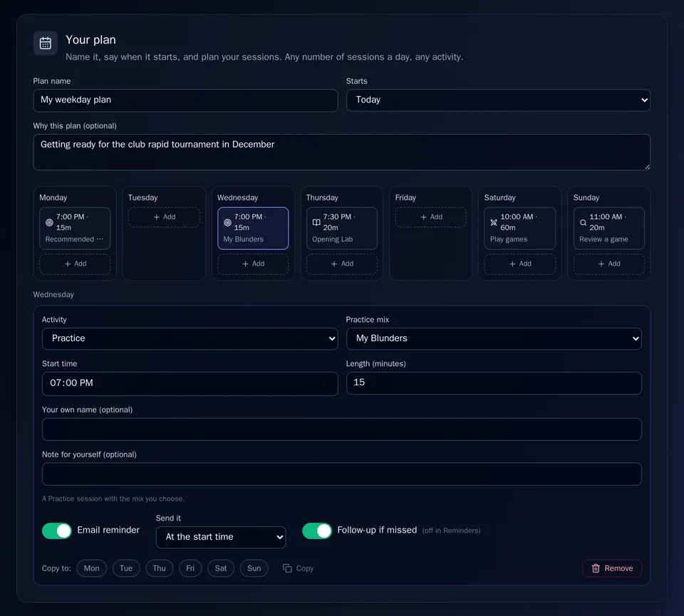This screenshot has width=684, height=616.
Task: Select Fri in Copy to chips
Action: 190,568
